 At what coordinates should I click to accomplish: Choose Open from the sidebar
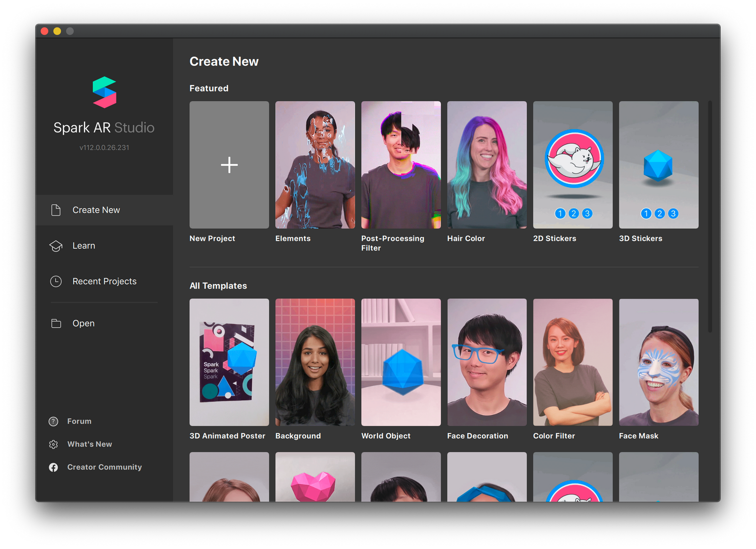104,323
